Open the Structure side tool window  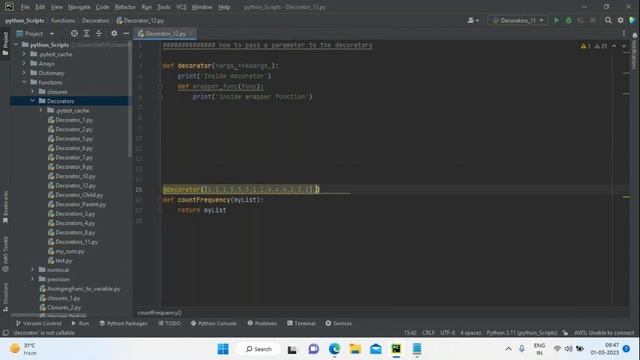coord(5,298)
